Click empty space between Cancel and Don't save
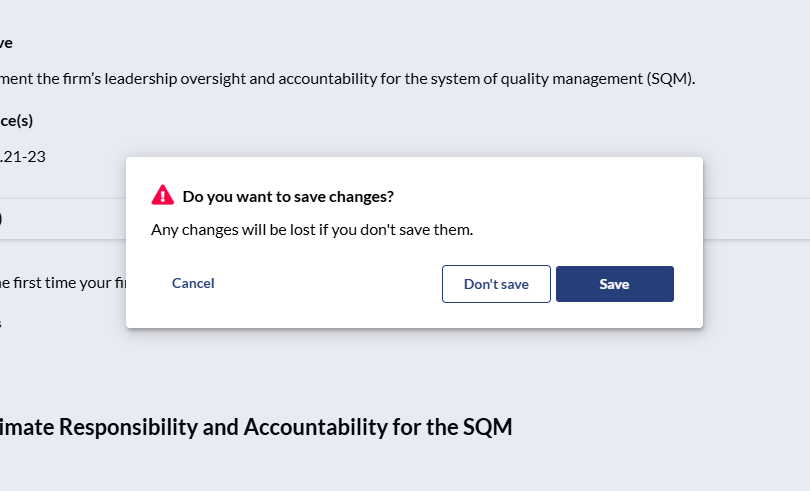Screen dimensions: 810x491 click(328, 284)
